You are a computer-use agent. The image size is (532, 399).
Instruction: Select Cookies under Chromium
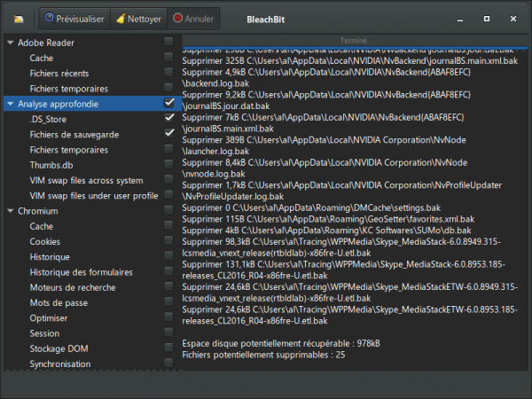click(x=92, y=241)
